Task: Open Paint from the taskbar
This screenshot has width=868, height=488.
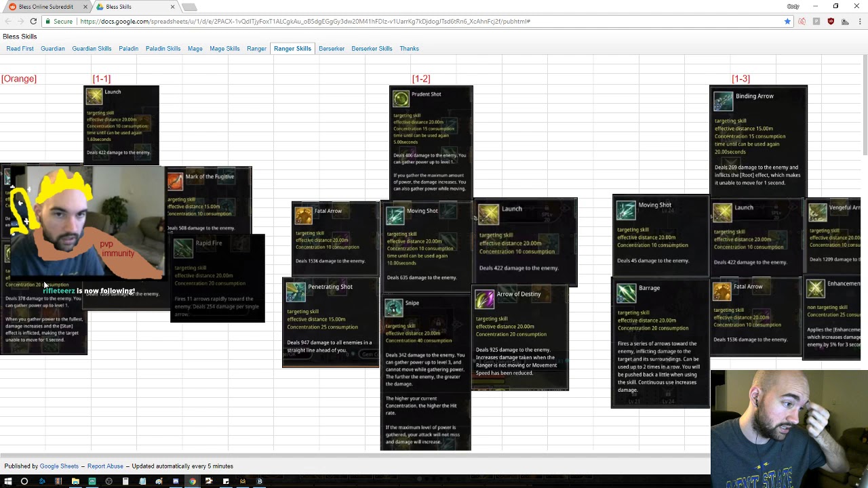Action: point(159,481)
